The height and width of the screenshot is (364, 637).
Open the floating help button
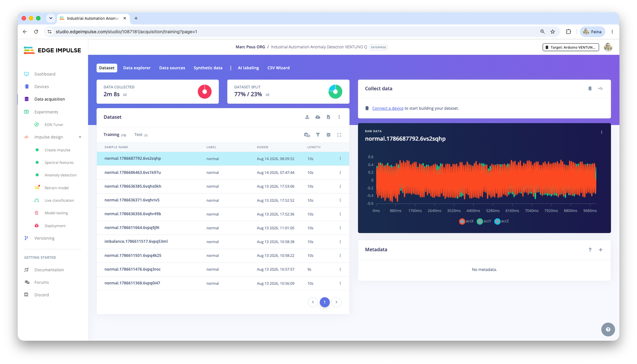pos(608,329)
